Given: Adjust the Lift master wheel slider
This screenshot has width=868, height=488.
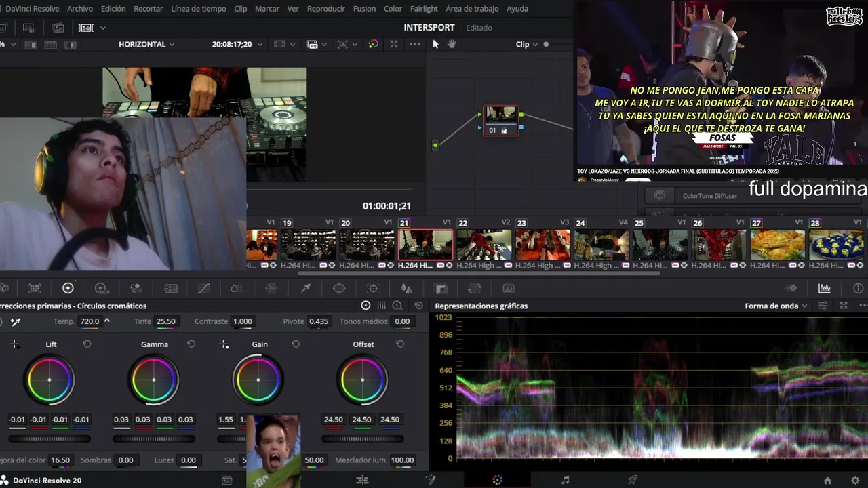Looking at the screenshot, I should coord(50,439).
